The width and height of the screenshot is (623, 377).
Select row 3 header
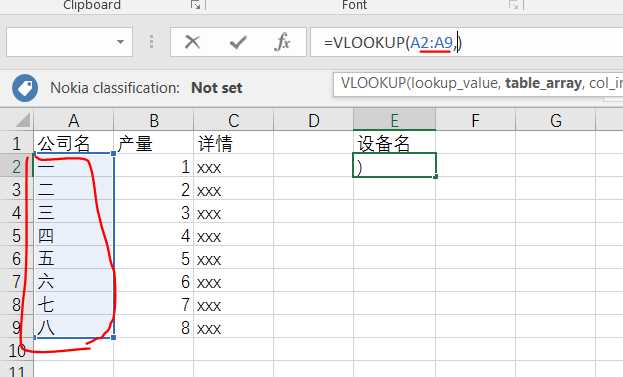pyautogui.click(x=17, y=189)
